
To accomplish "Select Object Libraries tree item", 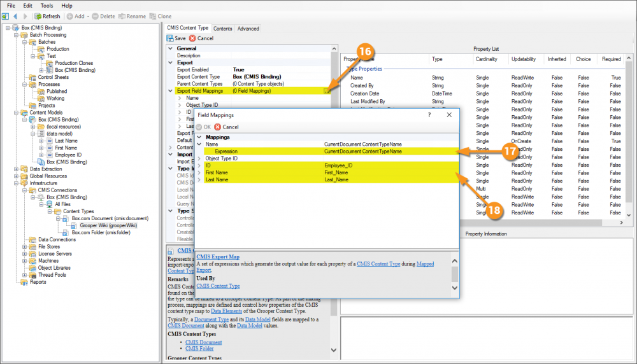I will (54, 268).
